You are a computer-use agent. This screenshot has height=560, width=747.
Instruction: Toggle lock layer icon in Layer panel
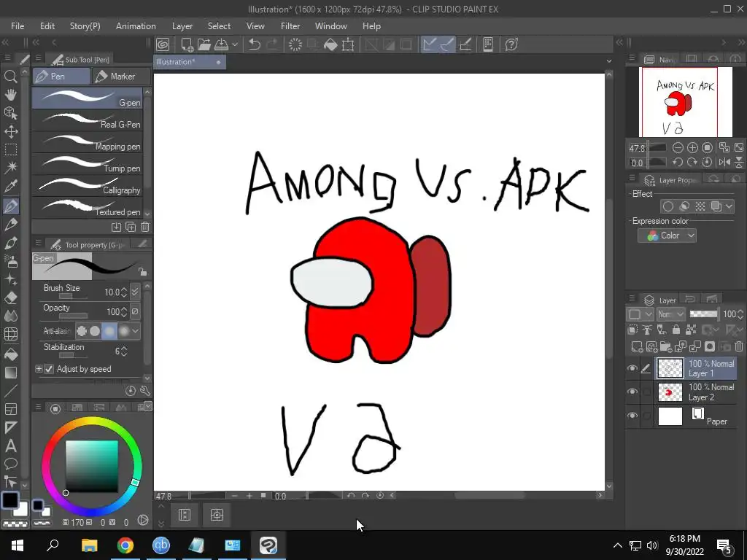click(676, 329)
